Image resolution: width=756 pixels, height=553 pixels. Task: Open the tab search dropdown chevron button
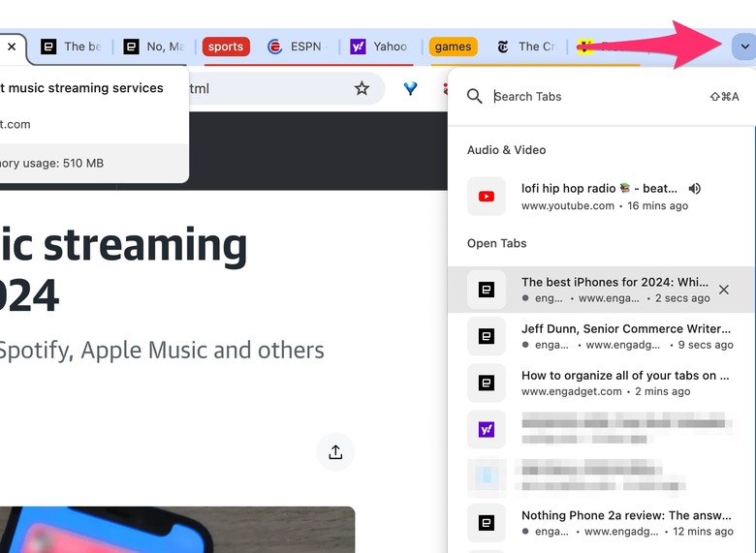click(x=744, y=46)
